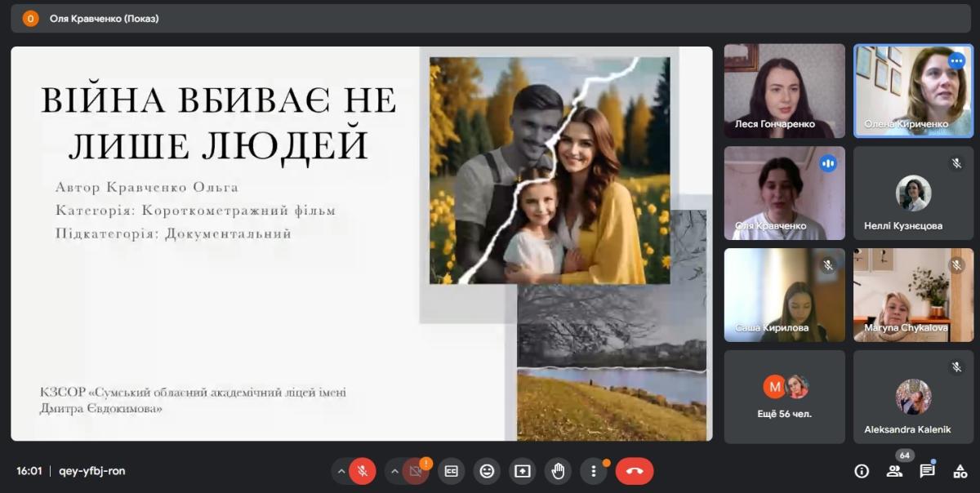980x493 pixels.
Task: Turn on the camera button
Action: [416, 471]
